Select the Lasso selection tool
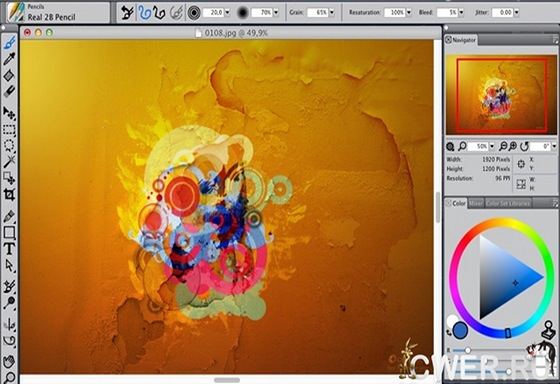This screenshot has height=384, width=560. (9, 145)
